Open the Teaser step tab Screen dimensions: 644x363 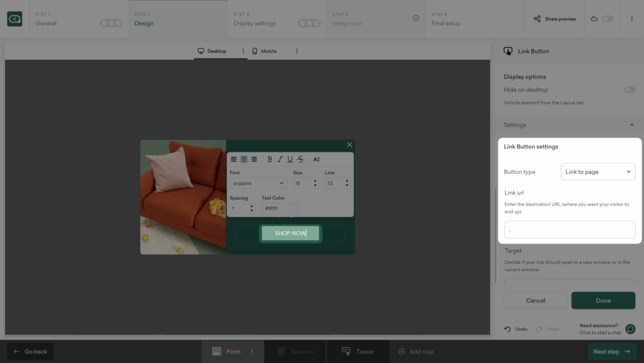[358, 352]
